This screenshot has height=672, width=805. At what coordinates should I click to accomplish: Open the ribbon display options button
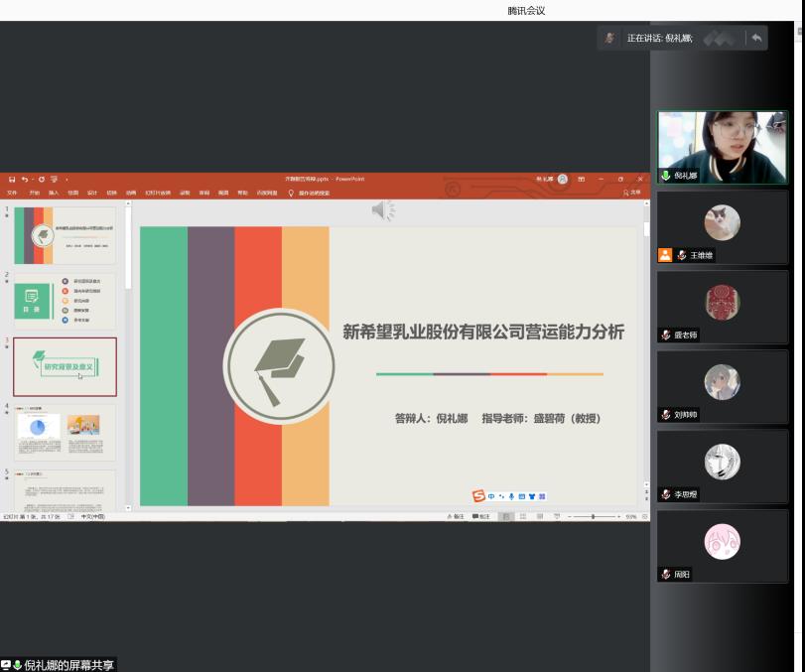pyautogui.click(x=582, y=179)
